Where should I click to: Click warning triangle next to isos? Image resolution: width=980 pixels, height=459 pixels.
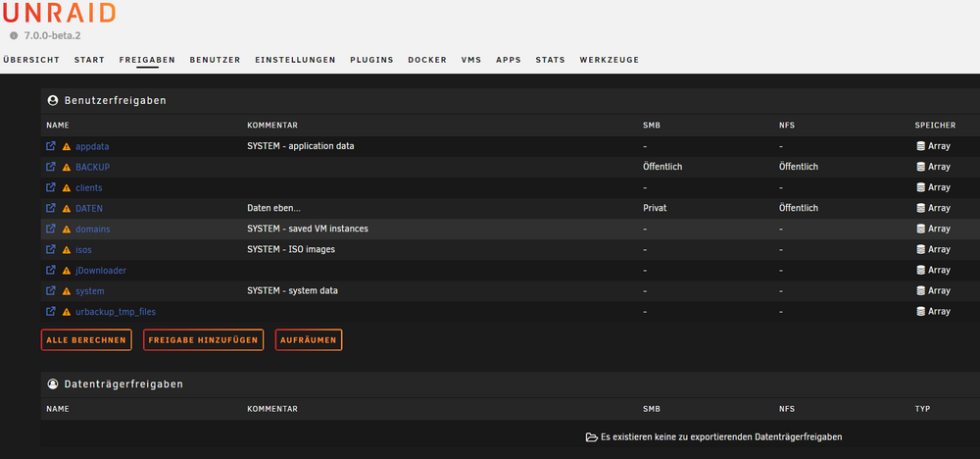pos(67,249)
